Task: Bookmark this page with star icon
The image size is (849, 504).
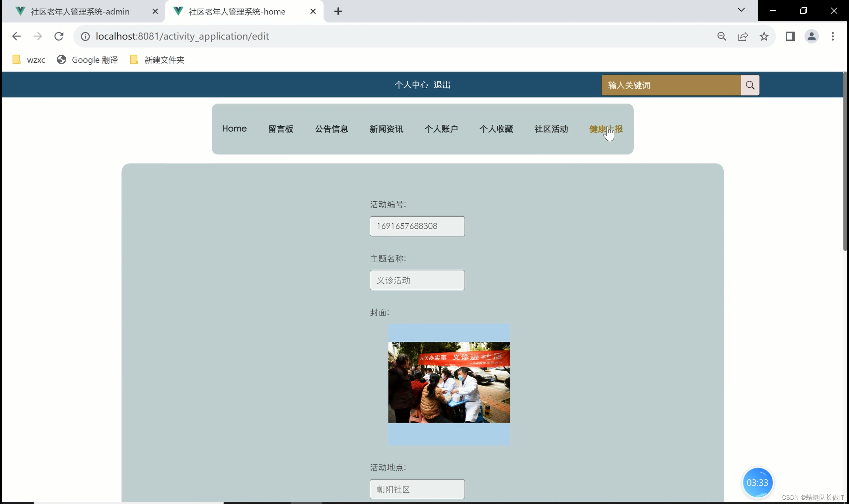Action: [x=764, y=36]
